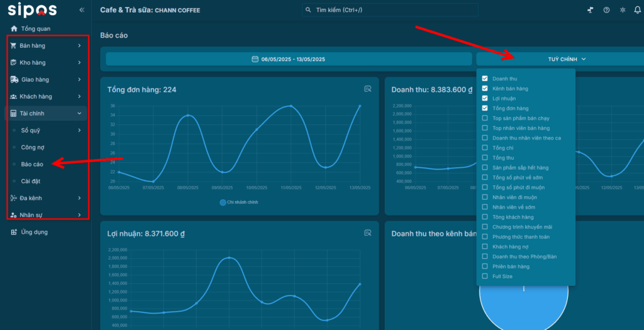Click the Kho hàng box icon
Viewport: 644px width, 330px height.
[14, 62]
